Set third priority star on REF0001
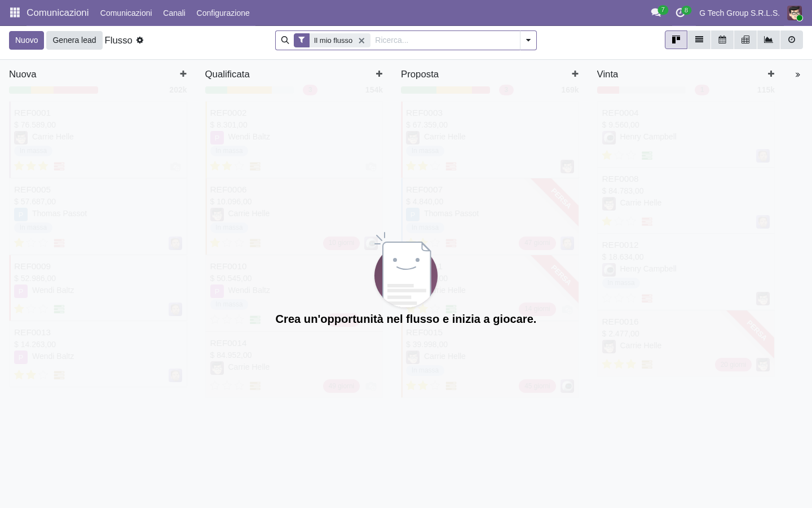This screenshot has width=812, height=508. [x=43, y=166]
